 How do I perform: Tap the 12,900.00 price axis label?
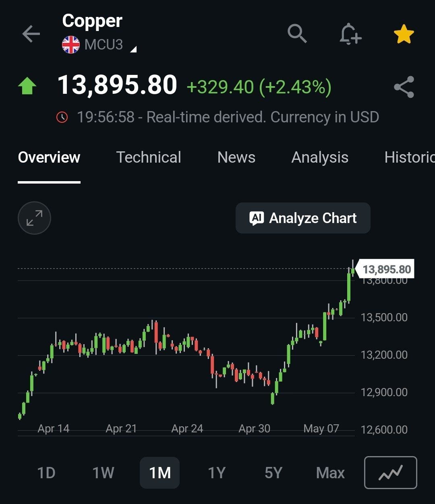(x=384, y=392)
